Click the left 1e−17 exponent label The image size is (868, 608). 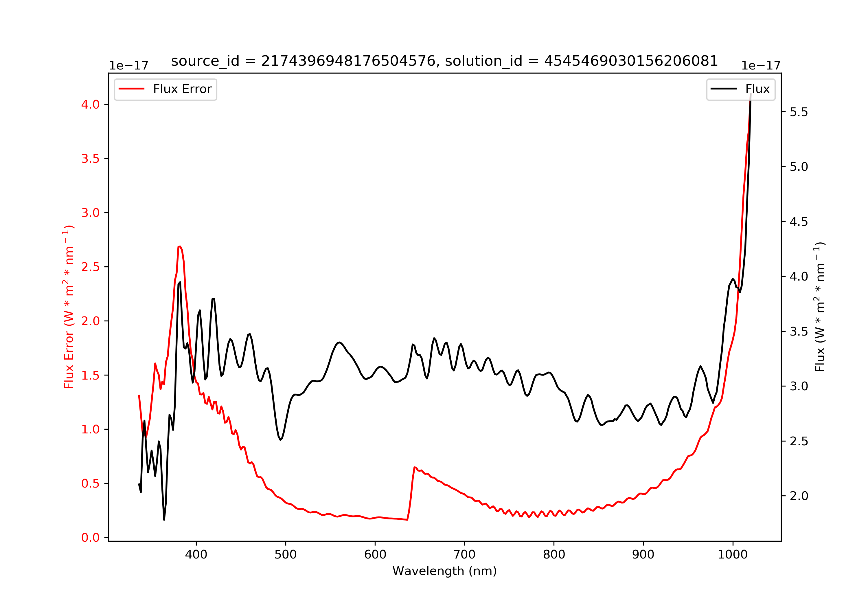point(128,66)
